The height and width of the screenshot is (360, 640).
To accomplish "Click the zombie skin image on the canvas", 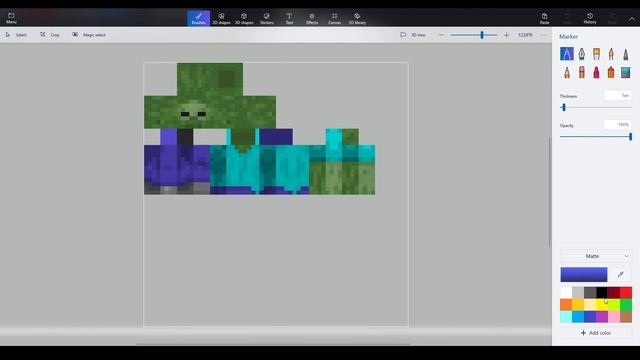I will (x=259, y=129).
